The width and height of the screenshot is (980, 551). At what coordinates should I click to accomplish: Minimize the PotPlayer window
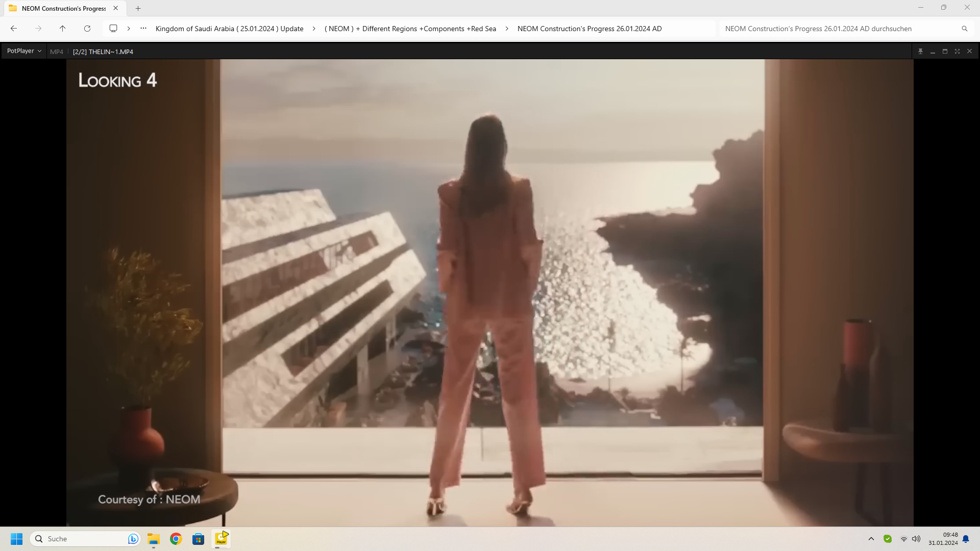pos(933,51)
